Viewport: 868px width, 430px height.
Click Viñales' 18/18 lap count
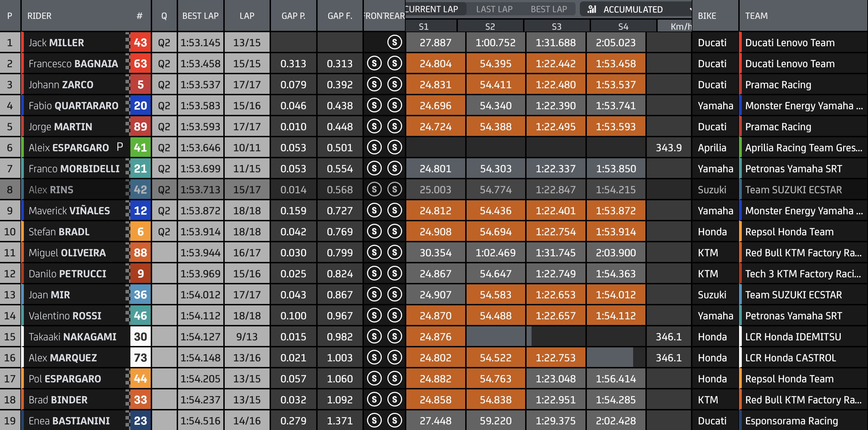tap(247, 210)
